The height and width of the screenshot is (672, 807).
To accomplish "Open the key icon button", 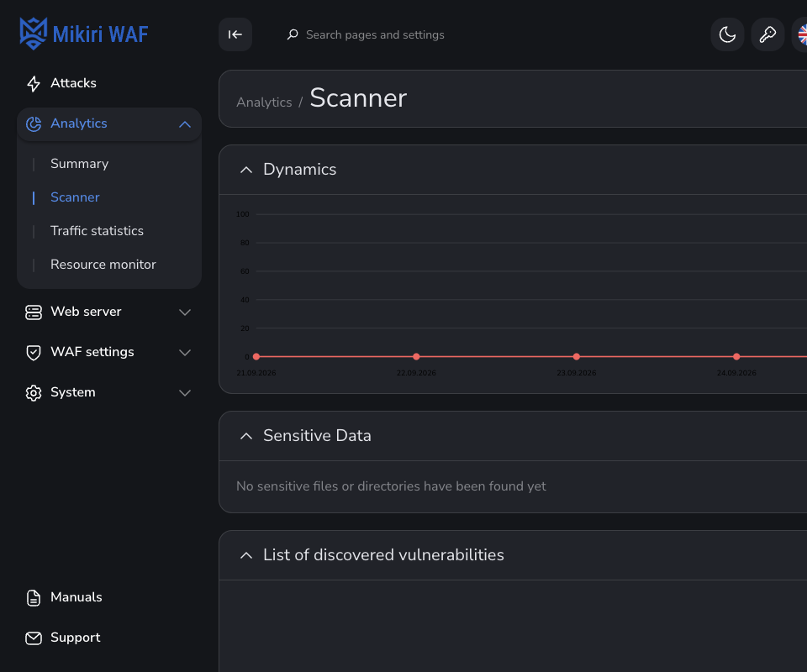I will [767, 34].
